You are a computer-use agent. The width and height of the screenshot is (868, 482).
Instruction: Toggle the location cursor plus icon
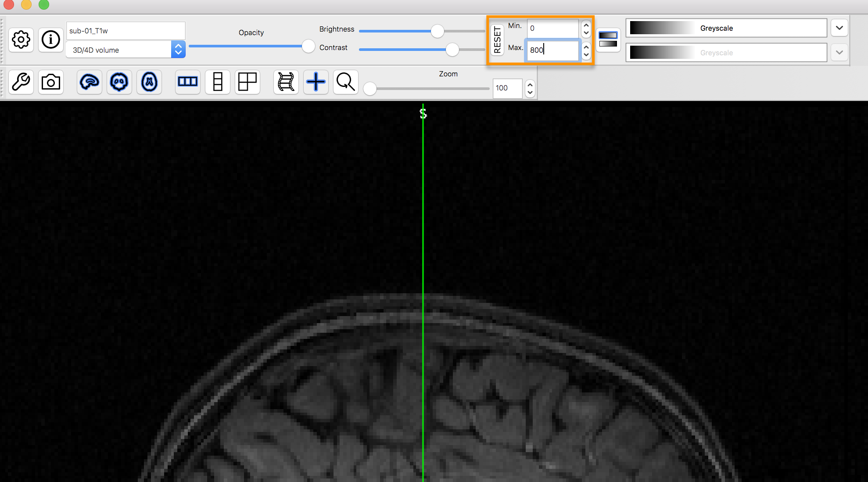click(x=316, y=82)
